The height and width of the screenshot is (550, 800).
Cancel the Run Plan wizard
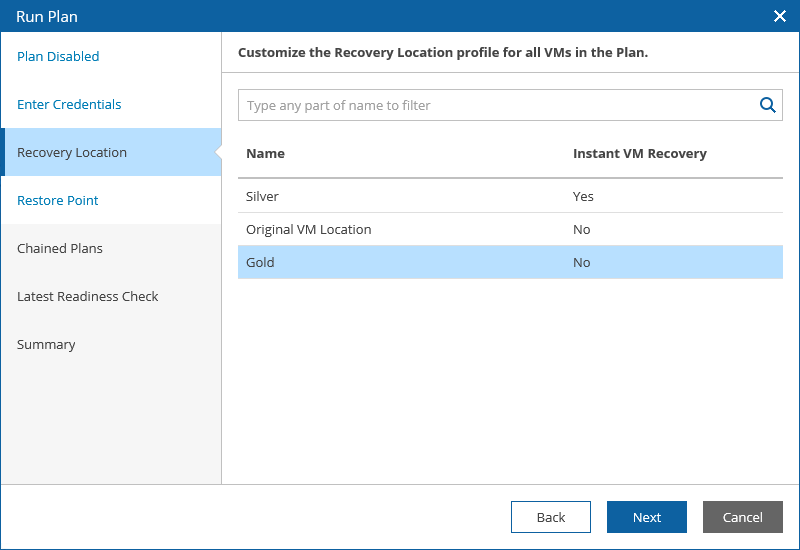pyautogui.click(x=742, y=517)
